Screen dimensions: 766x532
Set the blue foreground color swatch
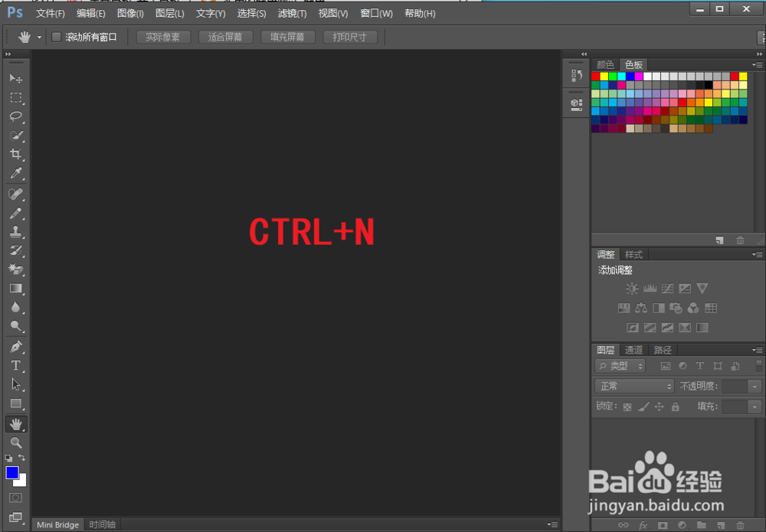(11, 472)
